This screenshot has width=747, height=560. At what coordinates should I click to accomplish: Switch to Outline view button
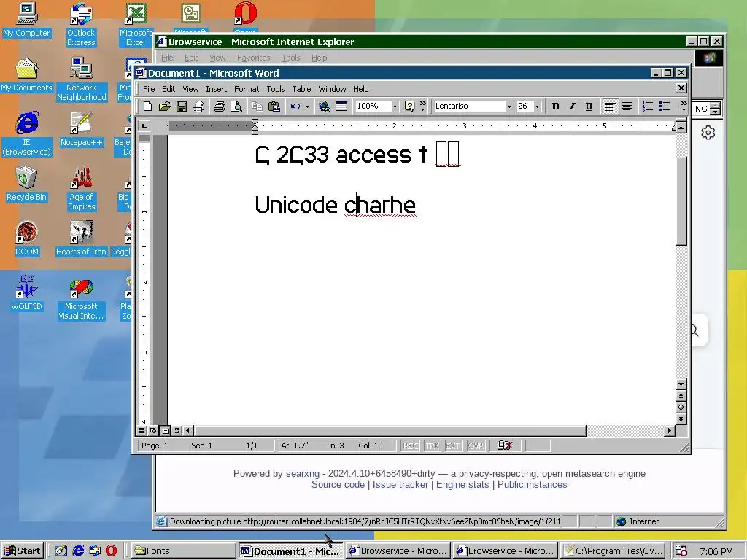click(x=177, y=430)
